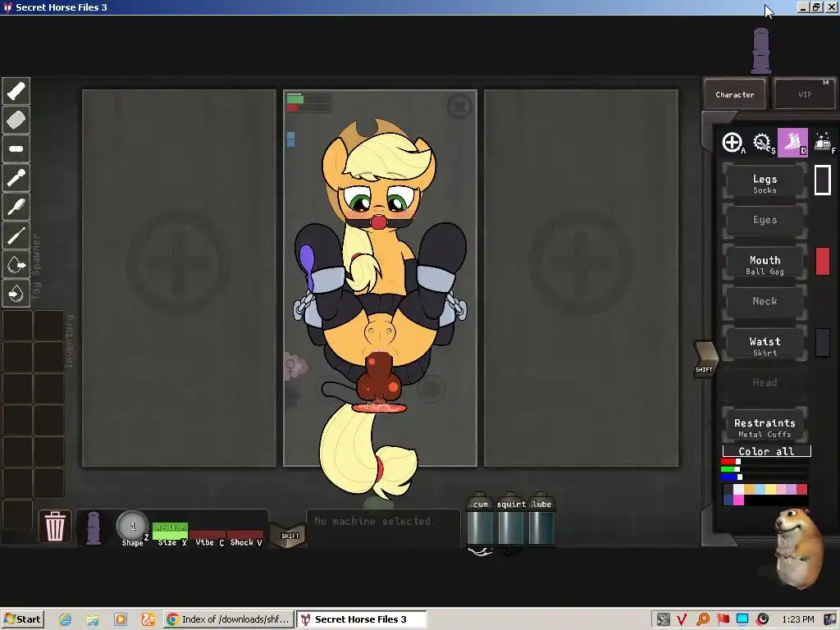Open the Legs Socks option
The height and width of the screenshot is (630, 840).
click(765, 183)
